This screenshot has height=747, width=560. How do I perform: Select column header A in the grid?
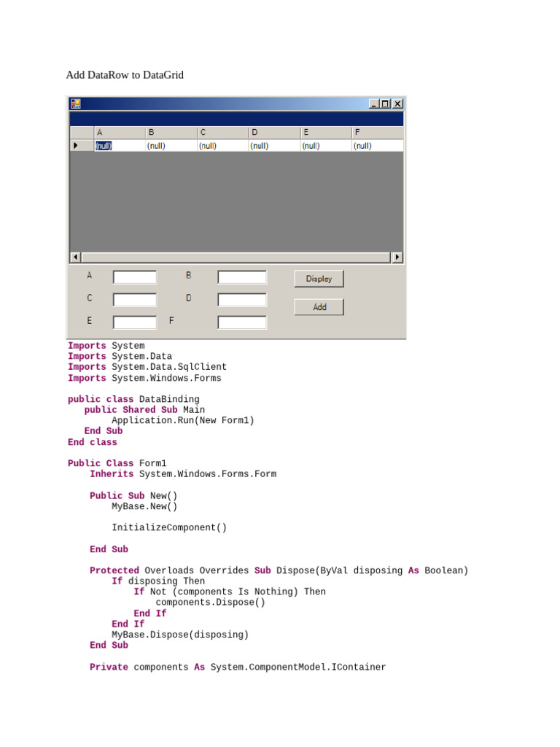120,133
